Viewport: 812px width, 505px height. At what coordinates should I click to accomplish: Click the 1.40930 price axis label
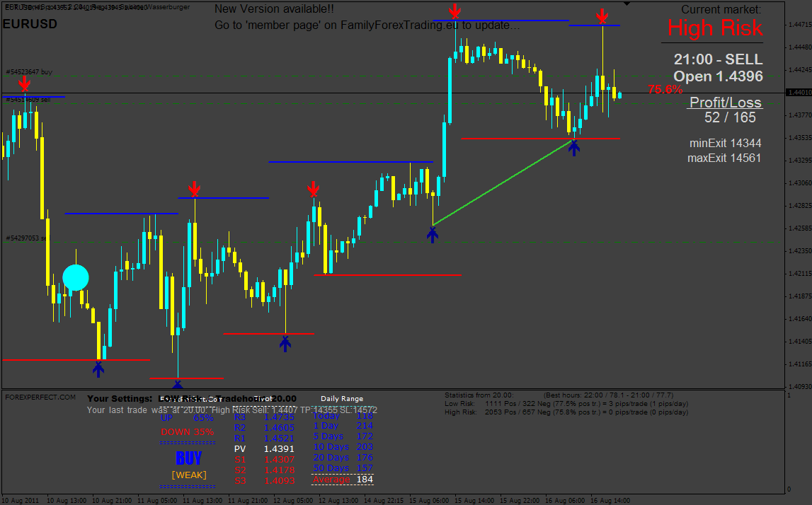click(799, 386)
